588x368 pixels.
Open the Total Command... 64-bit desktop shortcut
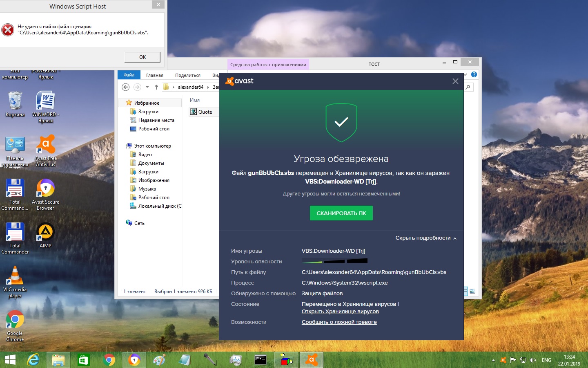coord(15,194)
